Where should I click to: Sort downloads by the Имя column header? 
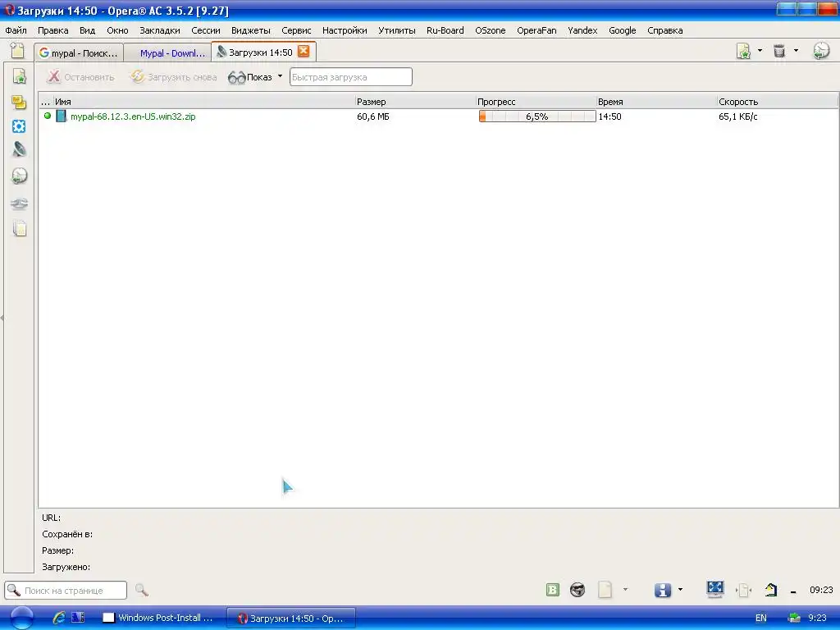point(203,101)
